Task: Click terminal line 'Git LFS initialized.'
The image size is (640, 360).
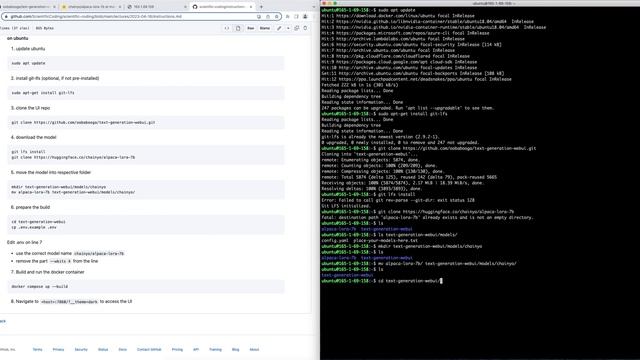Action: tap(346, 206)
